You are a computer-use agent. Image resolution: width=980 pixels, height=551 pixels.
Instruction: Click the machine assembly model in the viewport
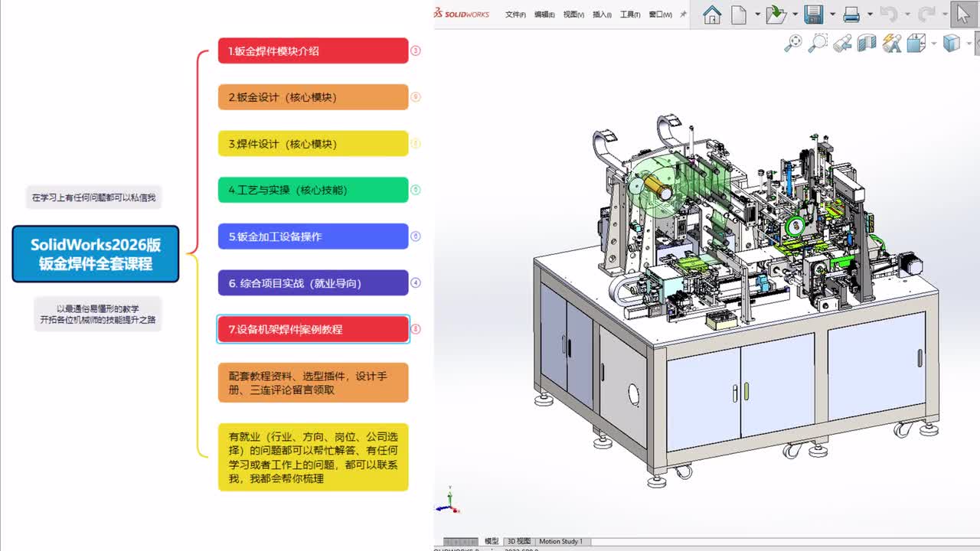[x=735, y=301]
